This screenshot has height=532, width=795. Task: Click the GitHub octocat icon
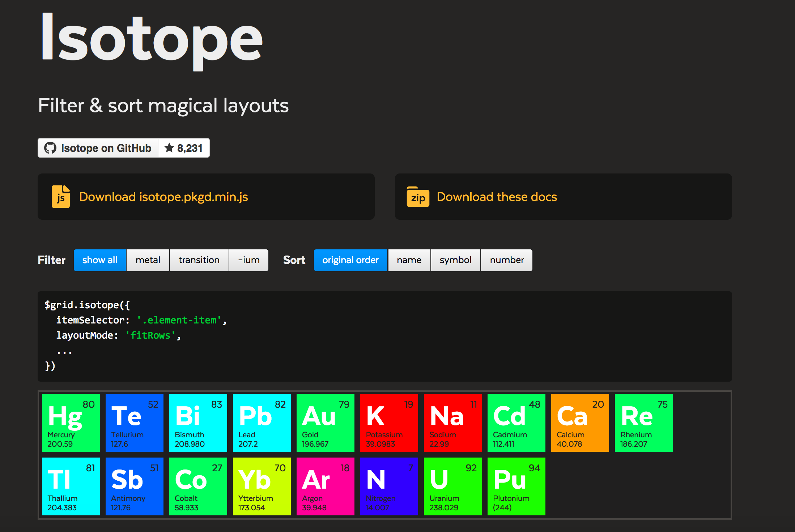pyautogui.click(x=50, y=148)
